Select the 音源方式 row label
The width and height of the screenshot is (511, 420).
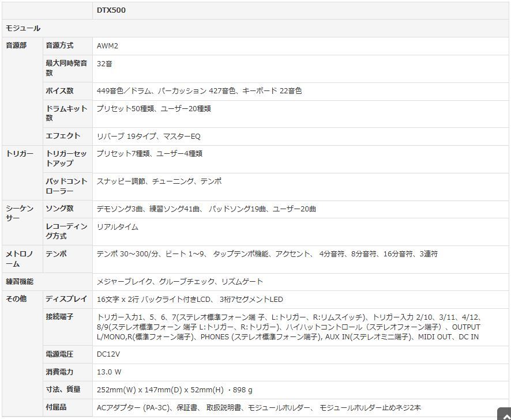[x=59, y=46]
